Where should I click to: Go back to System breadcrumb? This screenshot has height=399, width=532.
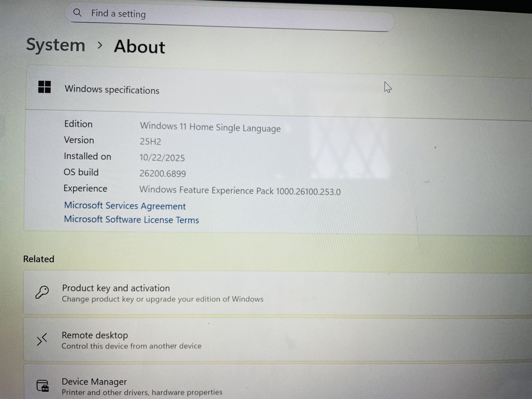tap(56, 45)
